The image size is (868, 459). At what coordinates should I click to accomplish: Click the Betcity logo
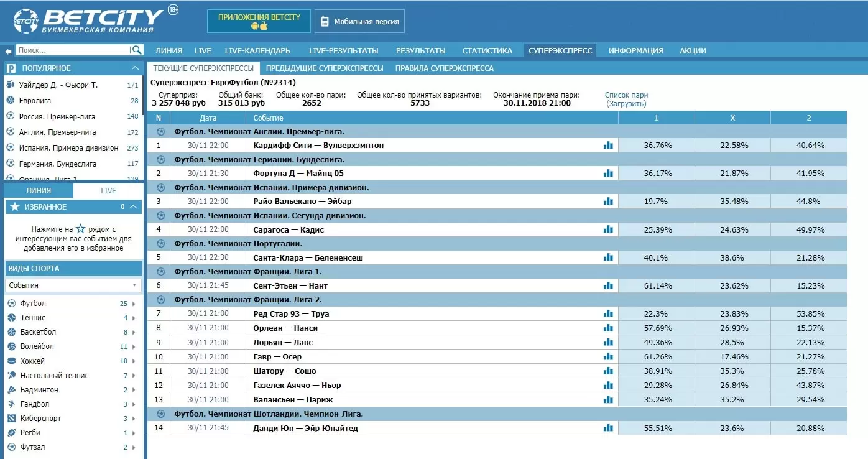point(88,21)
